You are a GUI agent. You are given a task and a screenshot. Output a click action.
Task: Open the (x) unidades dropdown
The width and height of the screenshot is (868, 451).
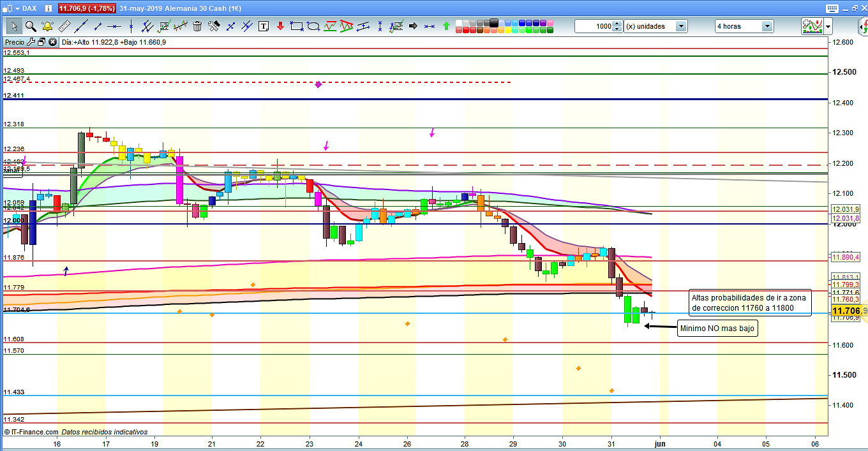[x=681, y=26]
